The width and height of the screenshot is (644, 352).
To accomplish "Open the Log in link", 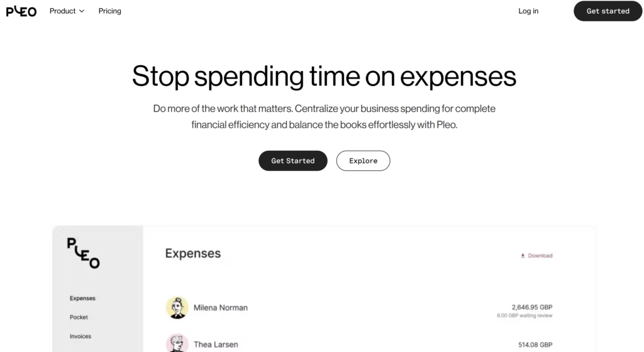I will [x=528, y=11].
